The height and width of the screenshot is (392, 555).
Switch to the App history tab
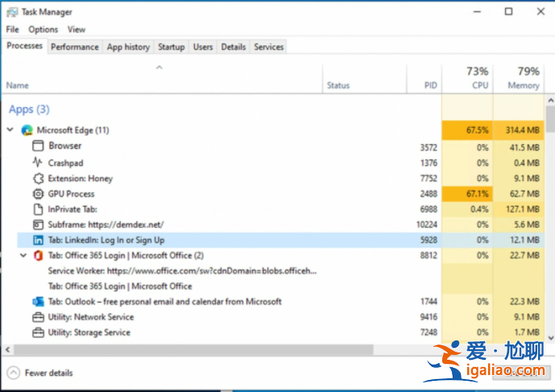pos(128,47)
